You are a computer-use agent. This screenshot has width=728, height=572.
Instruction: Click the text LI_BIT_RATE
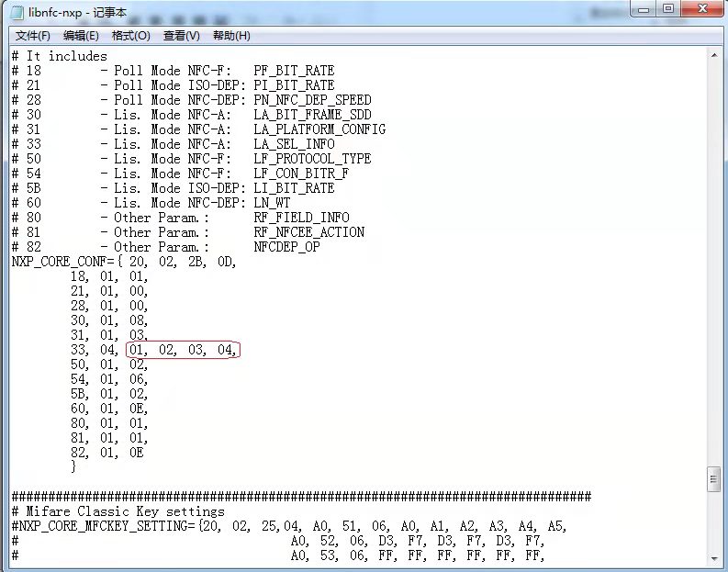(294, 188)
